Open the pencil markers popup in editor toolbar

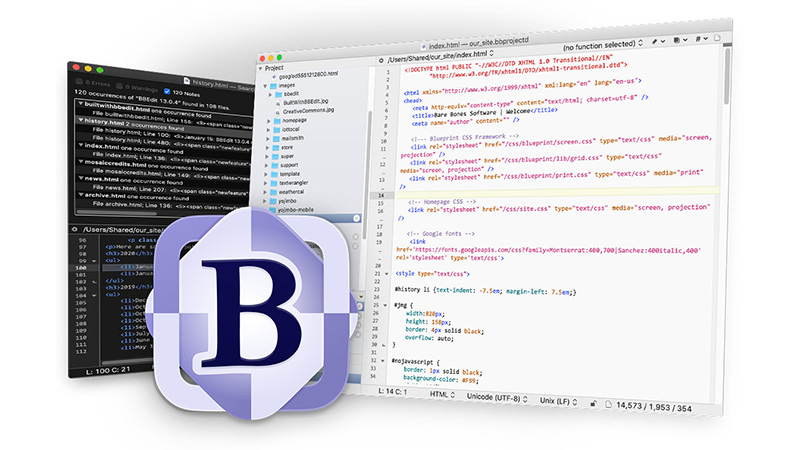coord(658,41)
